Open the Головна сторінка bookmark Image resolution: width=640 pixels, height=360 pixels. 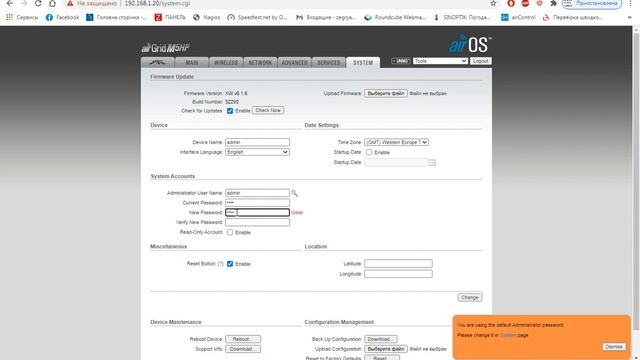(117, 18)
